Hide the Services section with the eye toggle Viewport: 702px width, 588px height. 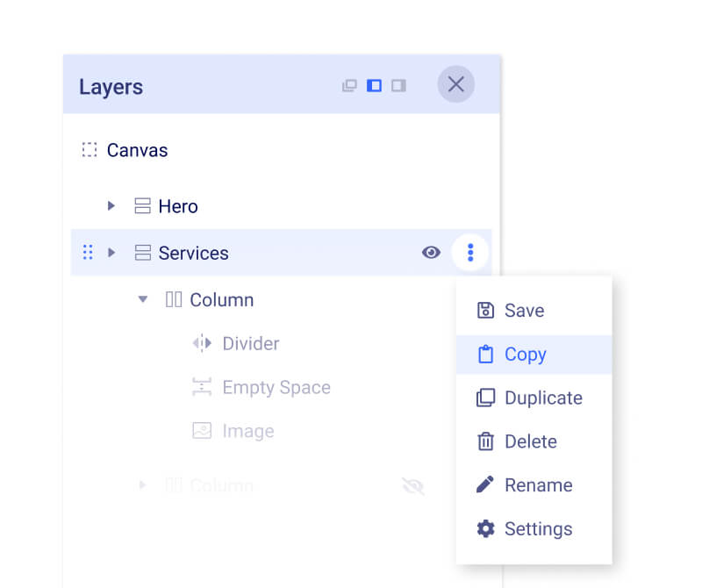click(431, 252)
